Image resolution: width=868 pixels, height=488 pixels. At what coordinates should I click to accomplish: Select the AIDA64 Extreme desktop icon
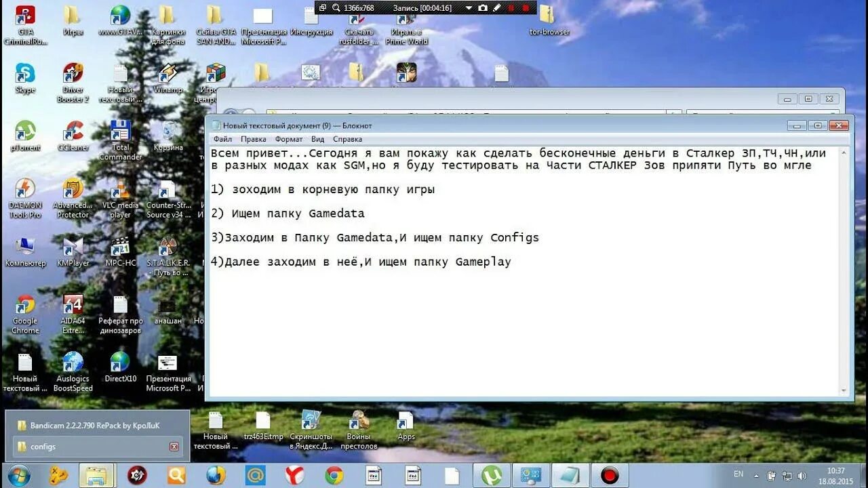pos(73,314)
